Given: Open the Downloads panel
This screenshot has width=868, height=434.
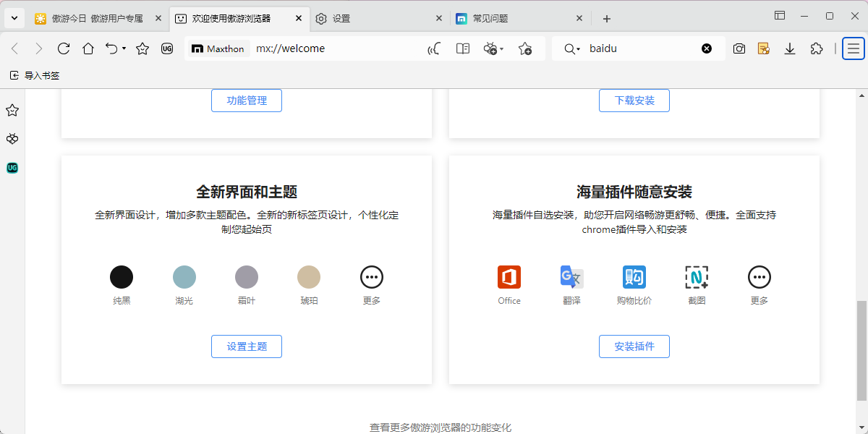Looking at the screenshot, I should click(x=789, y=48).
